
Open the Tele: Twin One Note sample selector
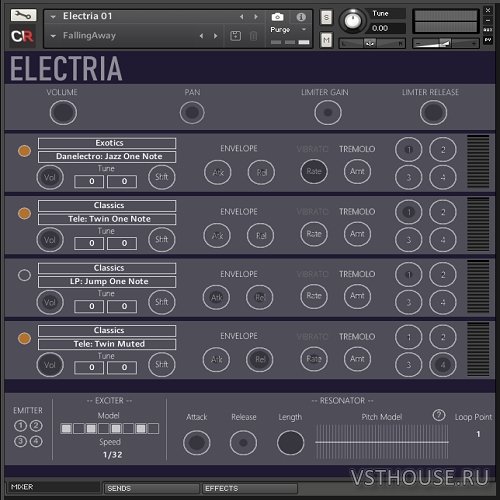click(x=107, y=219)
